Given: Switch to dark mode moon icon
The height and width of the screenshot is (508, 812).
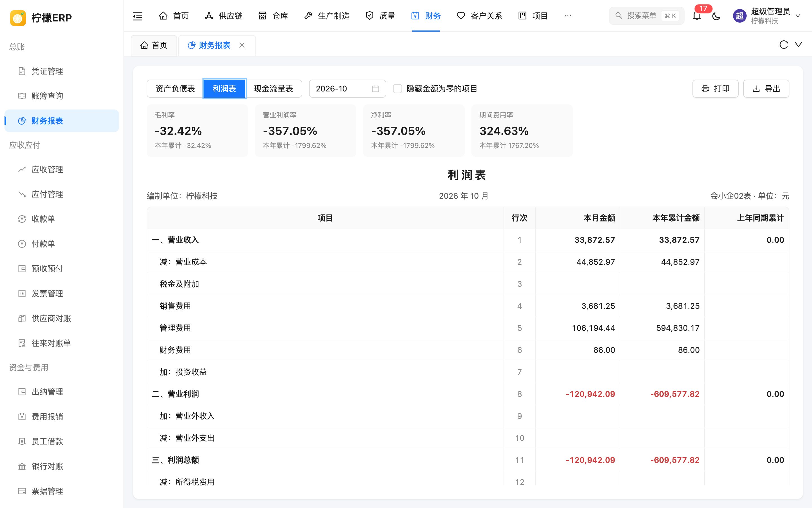Looking at the screenshot, I should coord(716,16).
